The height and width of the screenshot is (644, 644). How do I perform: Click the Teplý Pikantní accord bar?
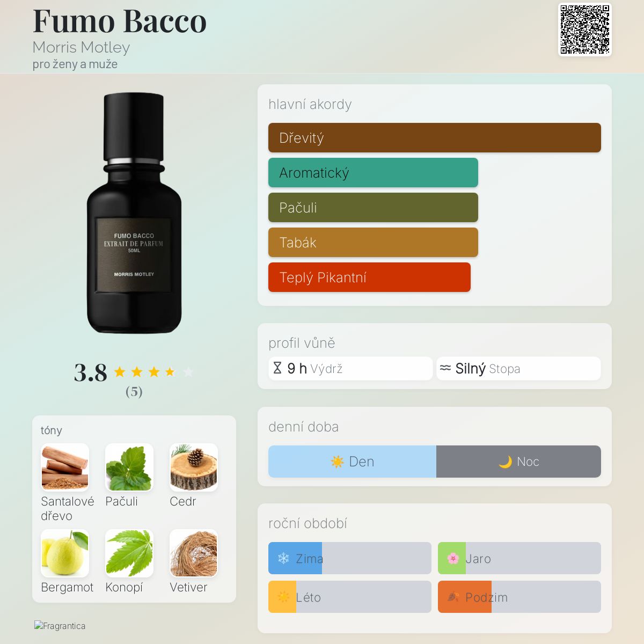coord(369,277)
